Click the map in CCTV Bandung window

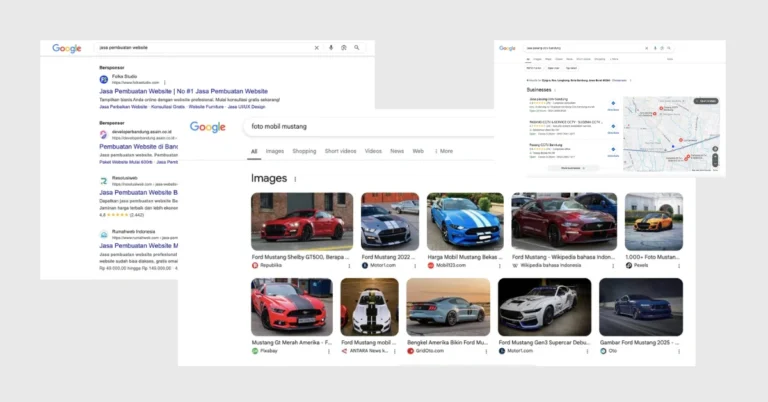[x=671, y=134]
